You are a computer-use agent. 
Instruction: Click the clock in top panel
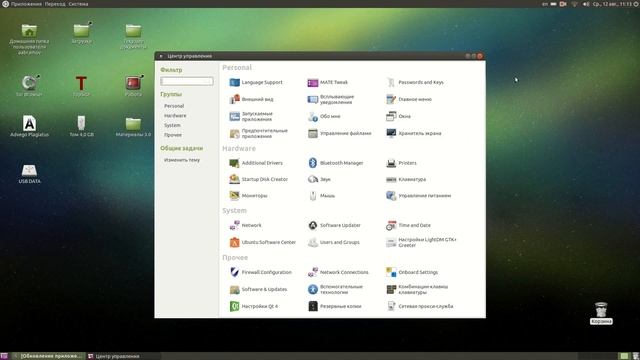tap(612, 4)
